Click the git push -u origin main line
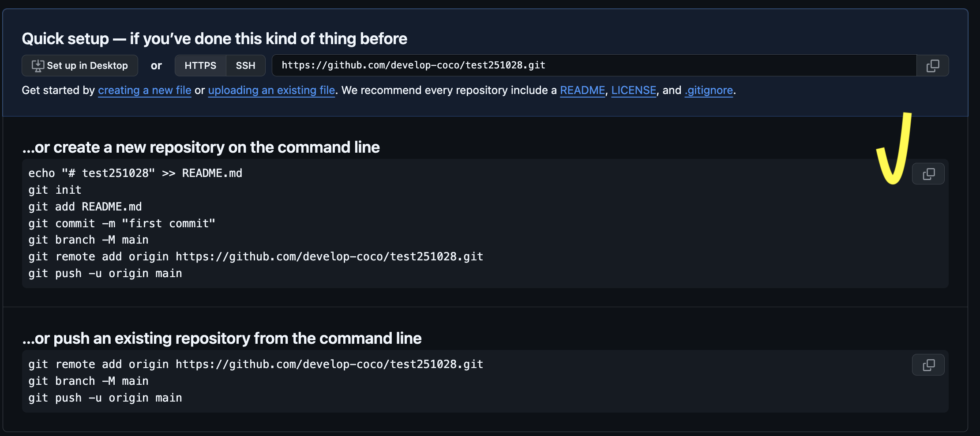The image size is (980, 436). pyautogui.click(x=105, y=273)
